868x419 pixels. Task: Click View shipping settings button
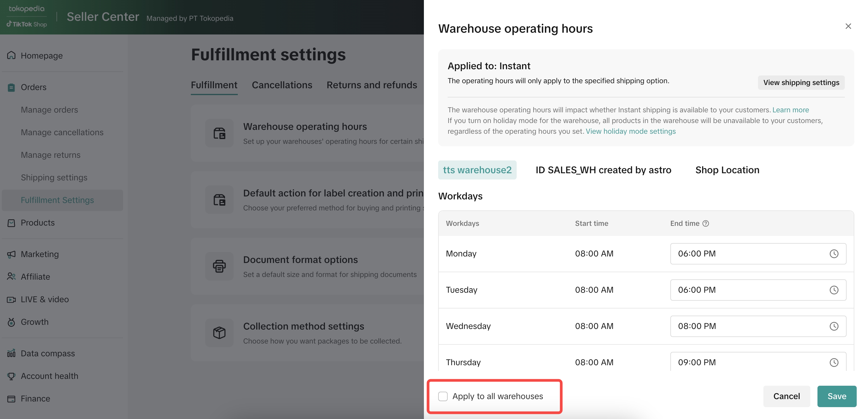tap(801, 83)
